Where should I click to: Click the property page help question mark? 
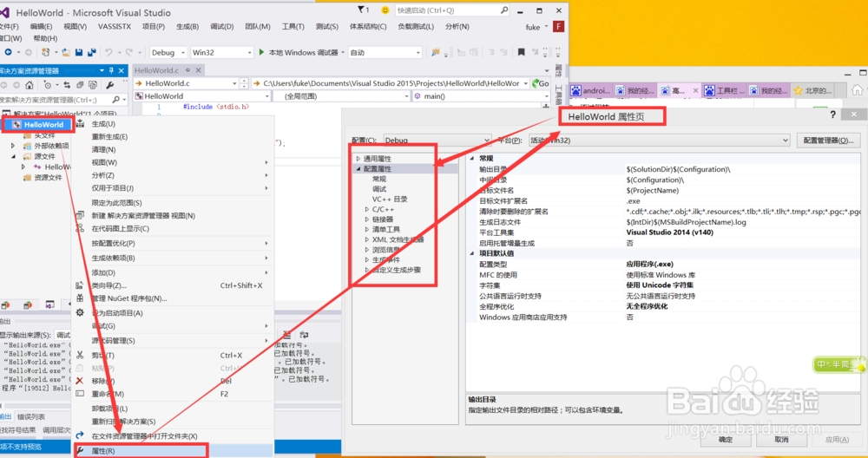pyautogui.click(x=832, y=115)
